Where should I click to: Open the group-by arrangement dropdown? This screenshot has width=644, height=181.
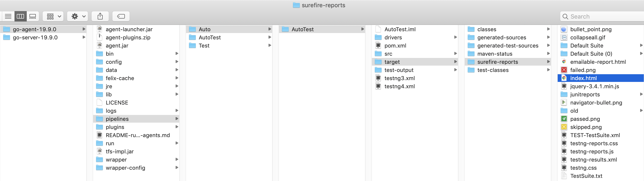click(x=53, y=17)
